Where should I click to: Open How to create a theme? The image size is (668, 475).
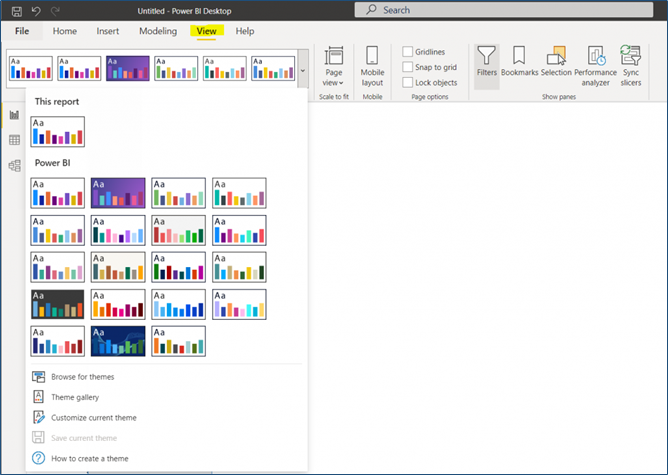click(90, 459)
